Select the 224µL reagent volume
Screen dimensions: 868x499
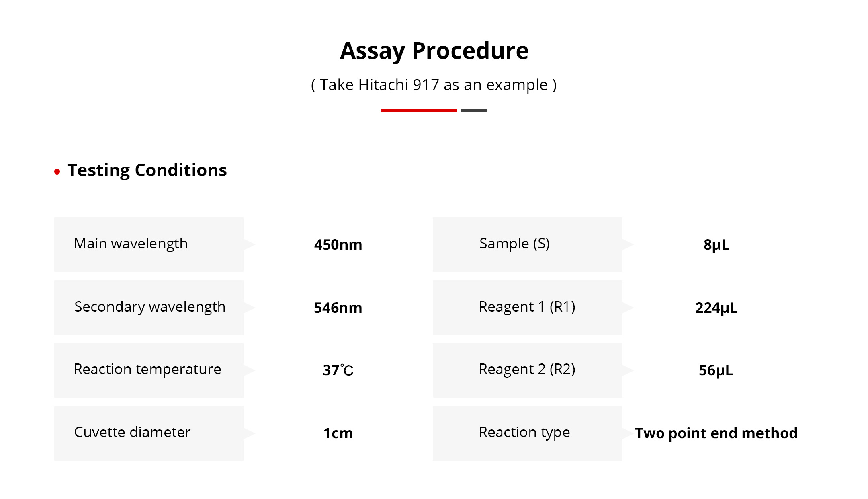coord(716,308)
